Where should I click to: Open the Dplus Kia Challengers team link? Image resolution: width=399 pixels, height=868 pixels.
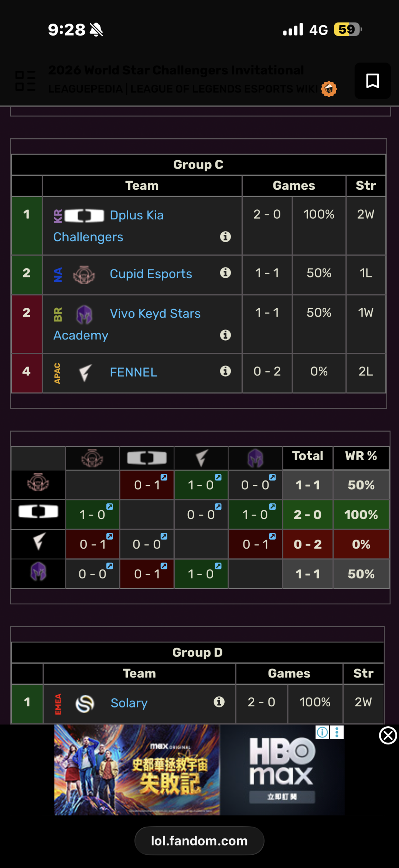point(108,226)
